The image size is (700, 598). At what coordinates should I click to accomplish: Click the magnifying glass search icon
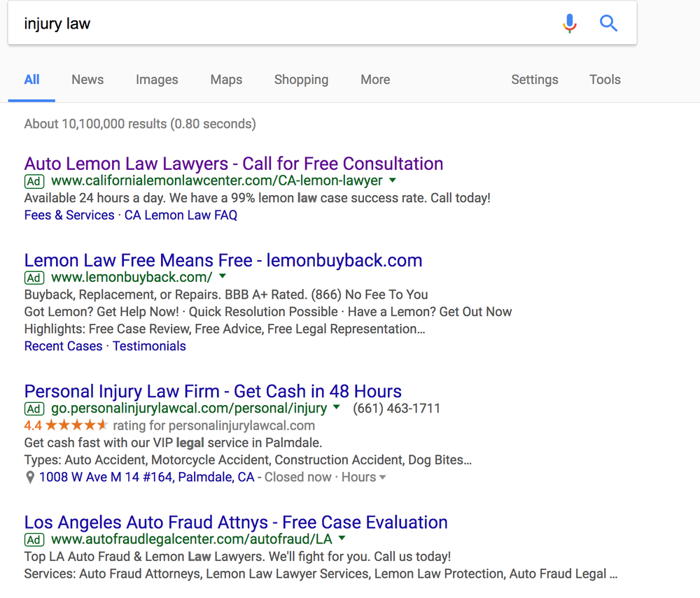(608, 23)
